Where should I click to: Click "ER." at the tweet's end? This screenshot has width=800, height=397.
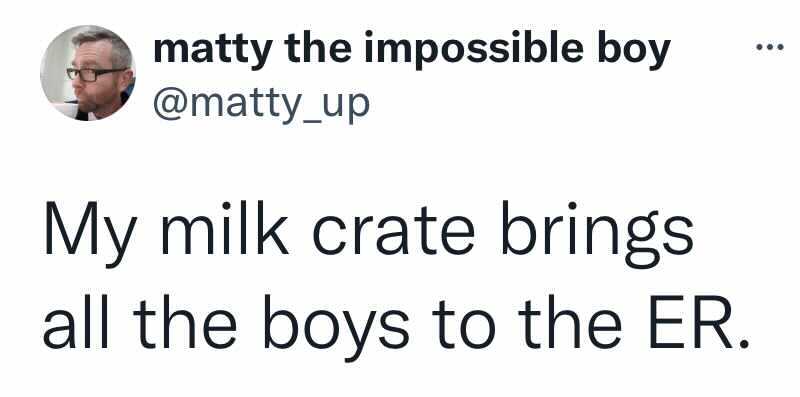click(x=698, y=323)
